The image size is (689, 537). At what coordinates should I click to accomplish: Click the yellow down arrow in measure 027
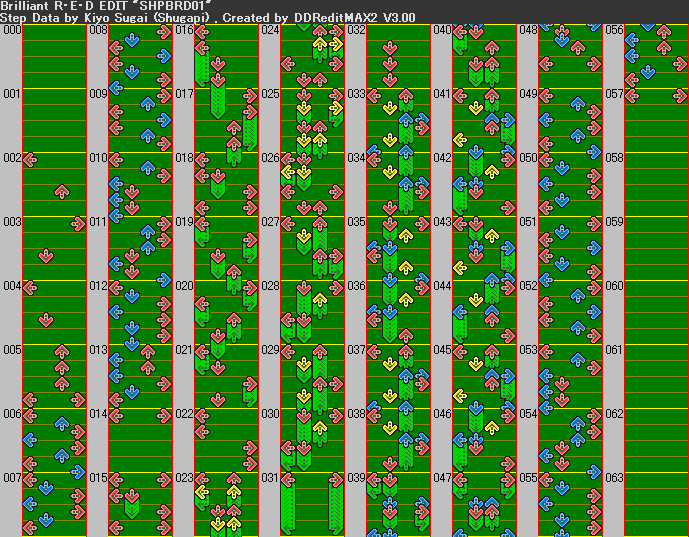click(x=304, y=236)
